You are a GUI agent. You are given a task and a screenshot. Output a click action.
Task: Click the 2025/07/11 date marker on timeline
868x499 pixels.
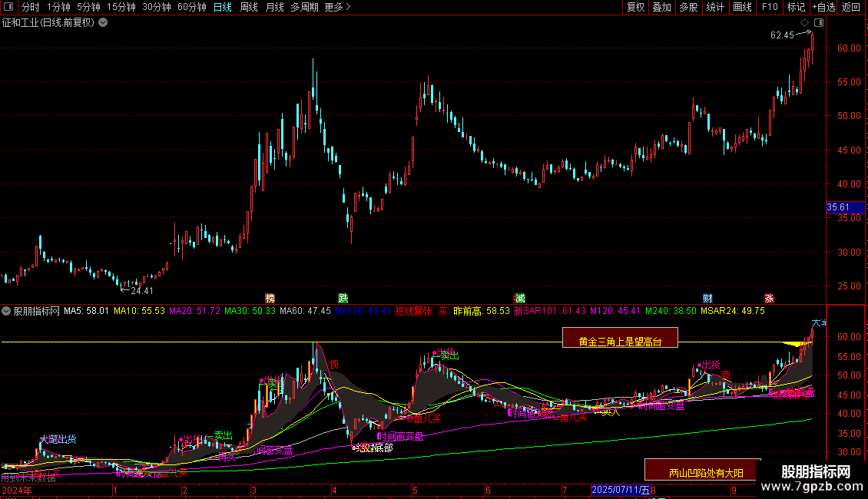coord(621,490)
